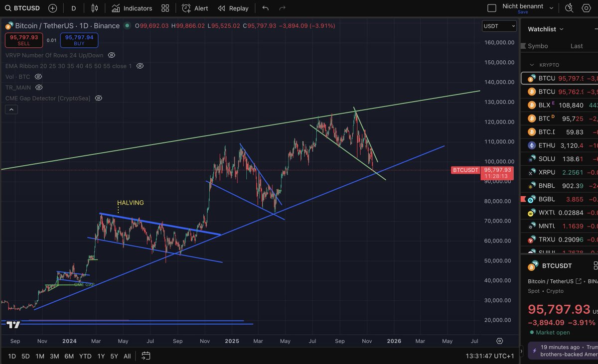Viewport: 598px width, 364px height.
Task: Open the go-to-date calendar icon
Action: coord(146,356)
